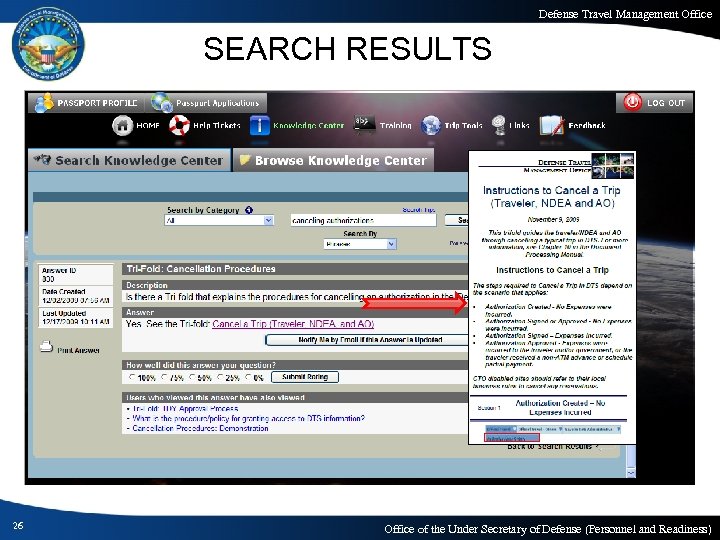
Task: Click the Trip Tools menu label
Action: click(x=463, y=125)
